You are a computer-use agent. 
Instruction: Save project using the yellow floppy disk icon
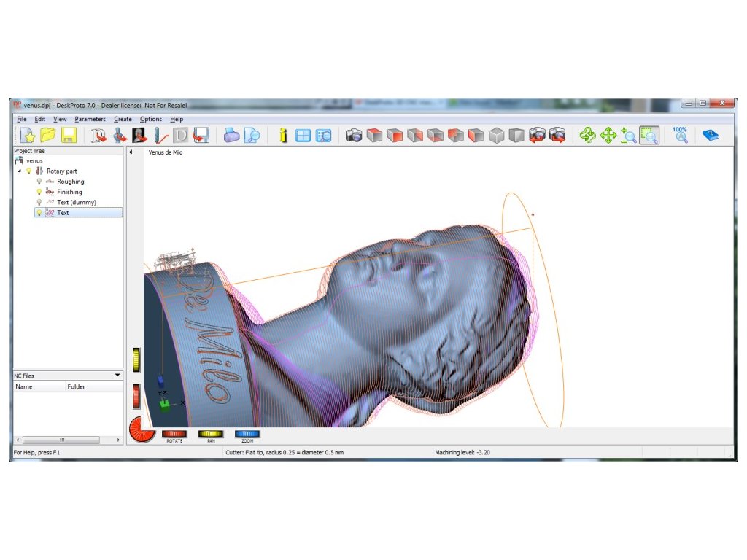pyautogui.click(x=69, y=136)
